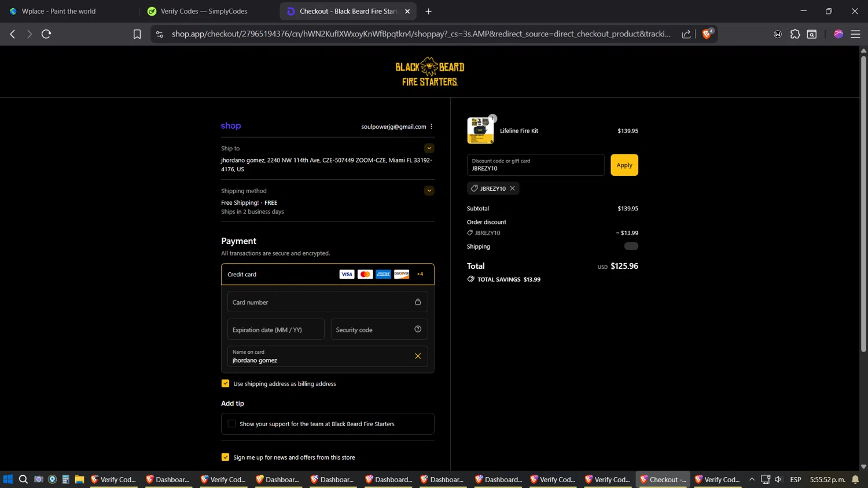Image resolution: width=868 pixels, height=488 pixels.
Task: Click the taskbar clock
Action: [827, 479]
